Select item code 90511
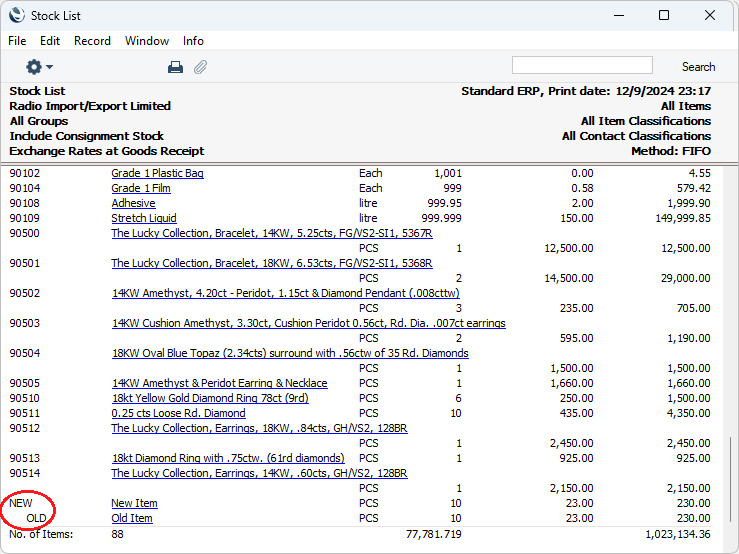 click(25, 413)
